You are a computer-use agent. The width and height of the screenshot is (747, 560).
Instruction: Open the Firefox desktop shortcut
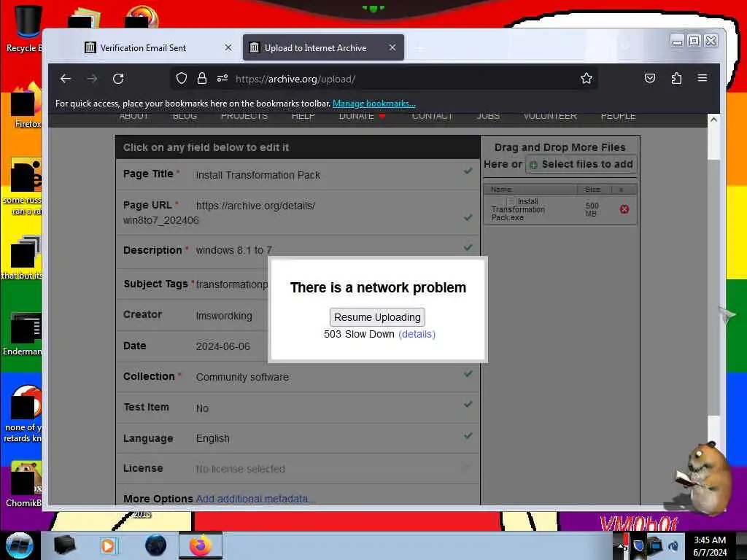click(27, 106)
